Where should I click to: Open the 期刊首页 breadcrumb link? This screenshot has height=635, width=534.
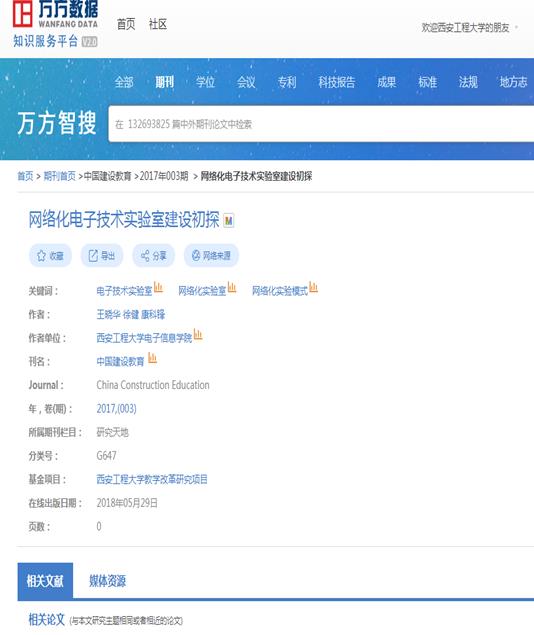click(x=60, y=176)
